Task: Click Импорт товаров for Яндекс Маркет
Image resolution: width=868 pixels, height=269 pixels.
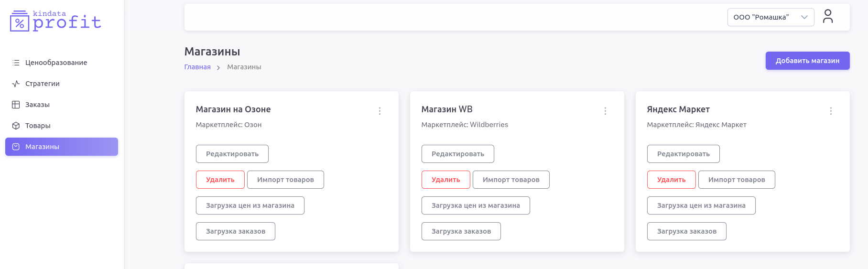Action: [x=736, y=180]
